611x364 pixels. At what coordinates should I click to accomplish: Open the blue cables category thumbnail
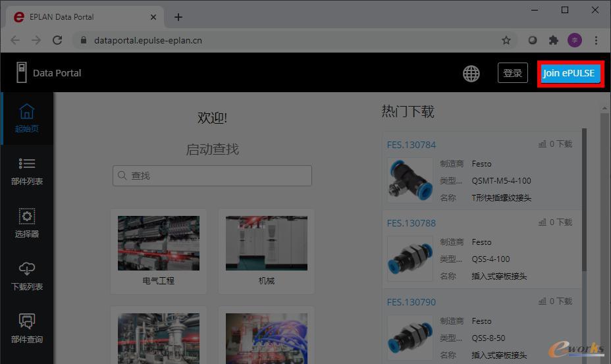coord(267,339)
